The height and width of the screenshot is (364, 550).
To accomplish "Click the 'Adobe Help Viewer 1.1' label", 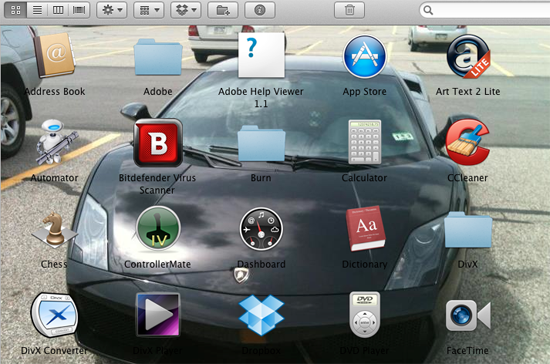I will click(x=261, y=97).
